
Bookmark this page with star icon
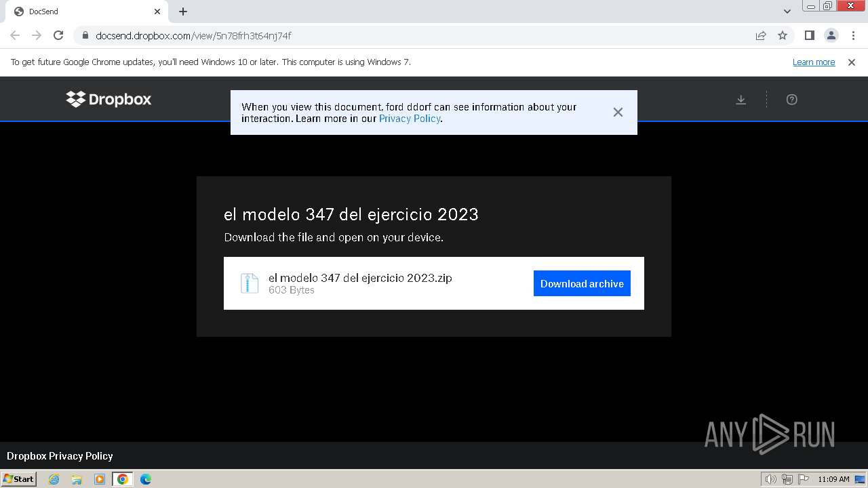click(783, 35)
